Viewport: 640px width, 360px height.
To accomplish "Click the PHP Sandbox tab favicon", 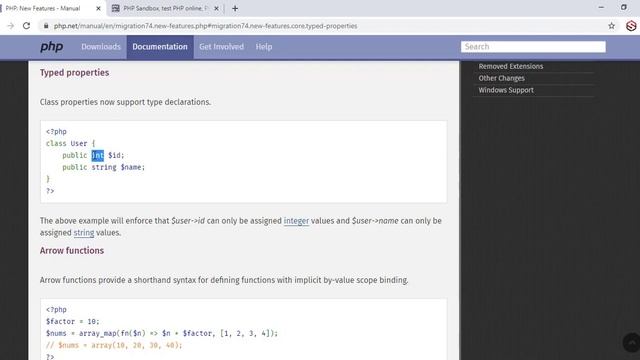I will (116, 8).
